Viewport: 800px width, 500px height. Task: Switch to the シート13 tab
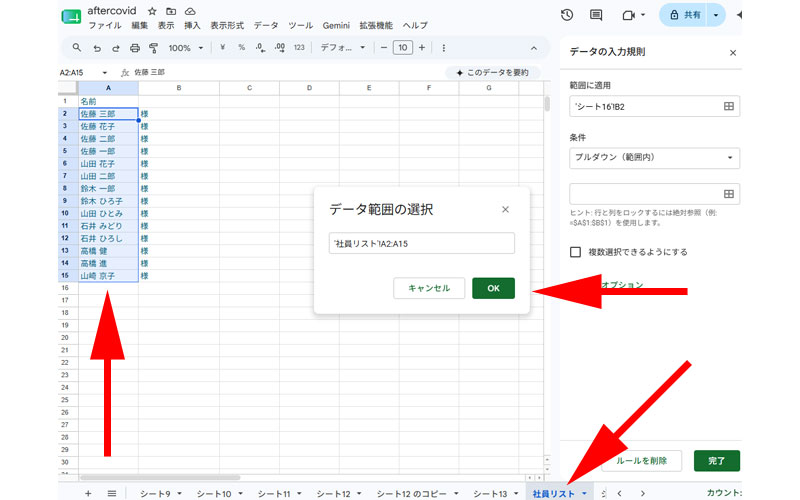coord(490,493)
